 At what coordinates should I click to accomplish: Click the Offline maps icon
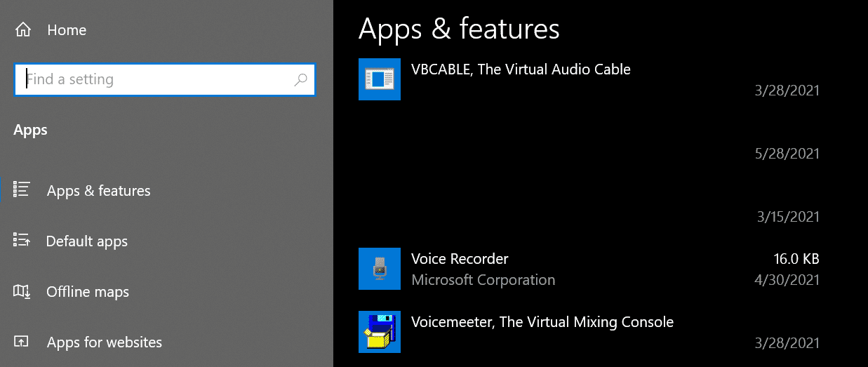click(22, 291)
